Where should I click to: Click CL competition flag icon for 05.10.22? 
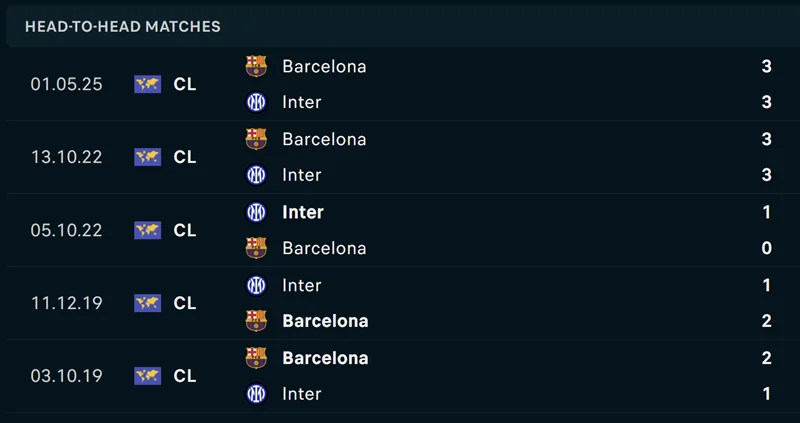coord(147,230)
